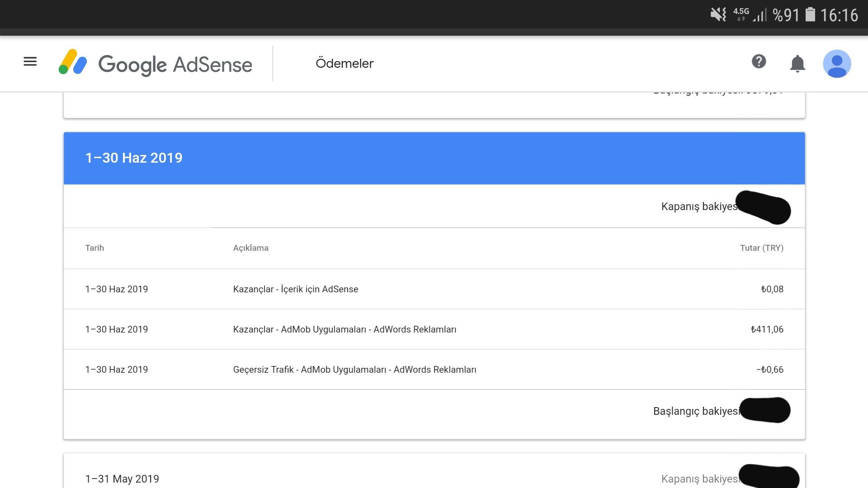Click the −₺0,66 amount
This screenshot has height=488, width=868.
[x=770, y=370]
